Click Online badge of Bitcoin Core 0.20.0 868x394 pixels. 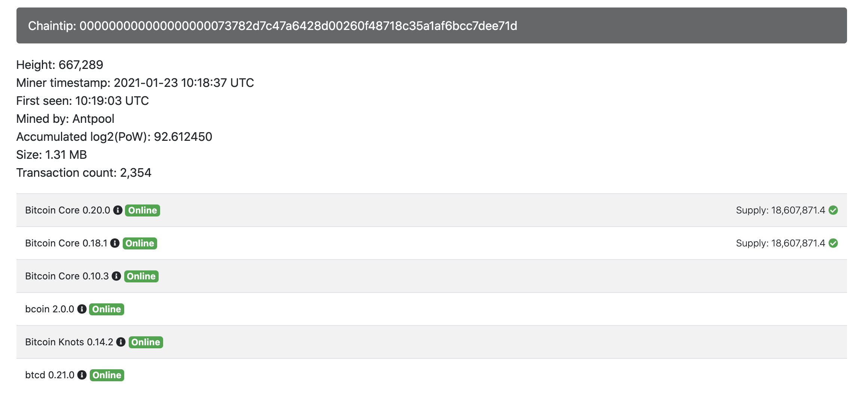[x=143, y=210]
